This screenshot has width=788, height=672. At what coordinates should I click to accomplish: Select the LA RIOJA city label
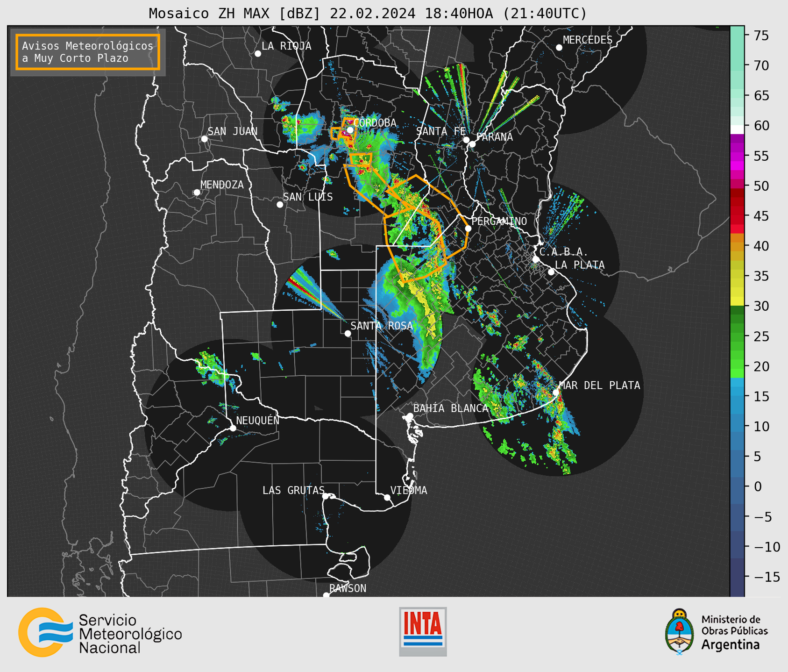pos(286,46)
